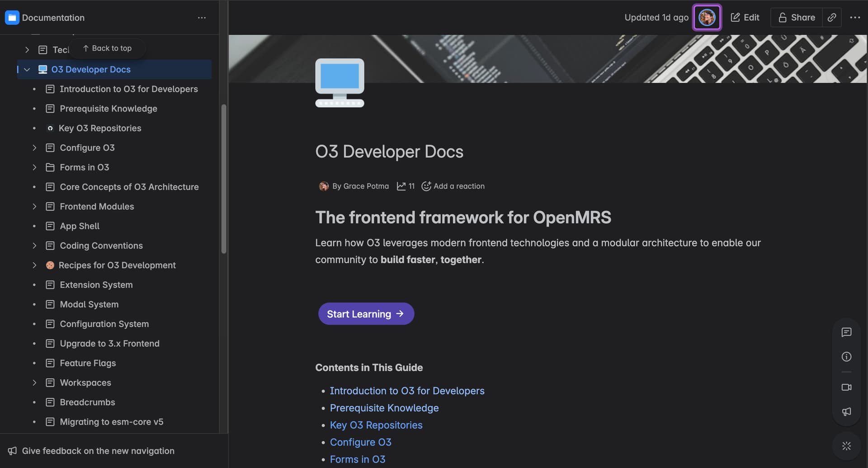Open Prerequisite Knowledge page in sidebar
868x468 pixels.
pos(108,109)
